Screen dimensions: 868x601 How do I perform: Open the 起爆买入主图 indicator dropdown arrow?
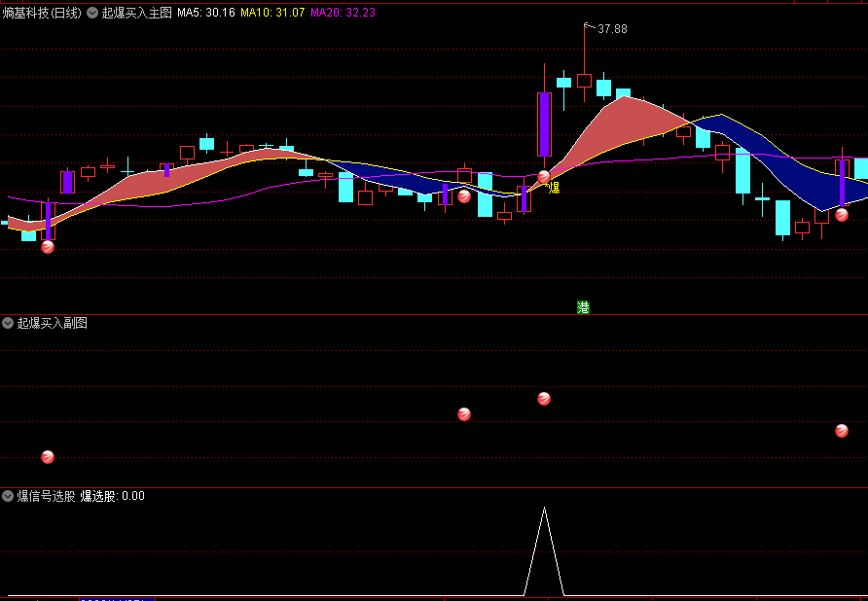point(92,13)
